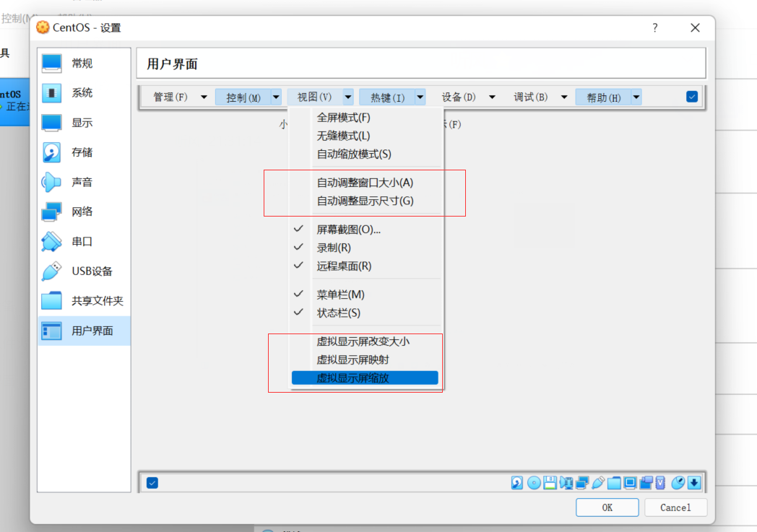This screenshot has width=757, height=532.
Task: Open the 显示 (Display) settings page
Action: [x=84, y=123]
